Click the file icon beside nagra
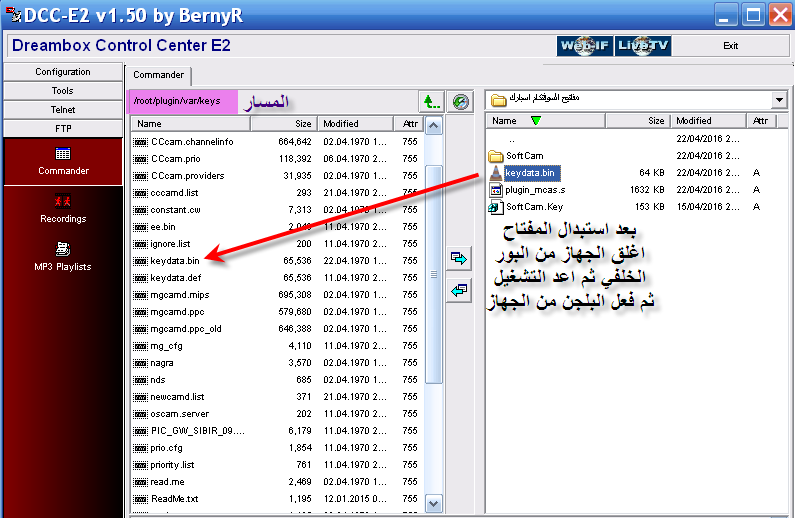The height and width of the screenshot is (518, 795). (140, 363)
